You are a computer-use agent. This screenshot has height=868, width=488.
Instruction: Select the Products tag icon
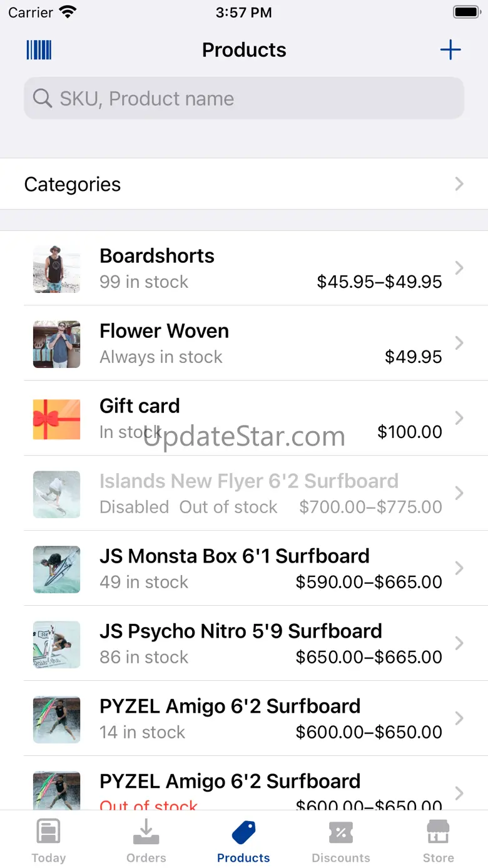[x=243, y=834]
